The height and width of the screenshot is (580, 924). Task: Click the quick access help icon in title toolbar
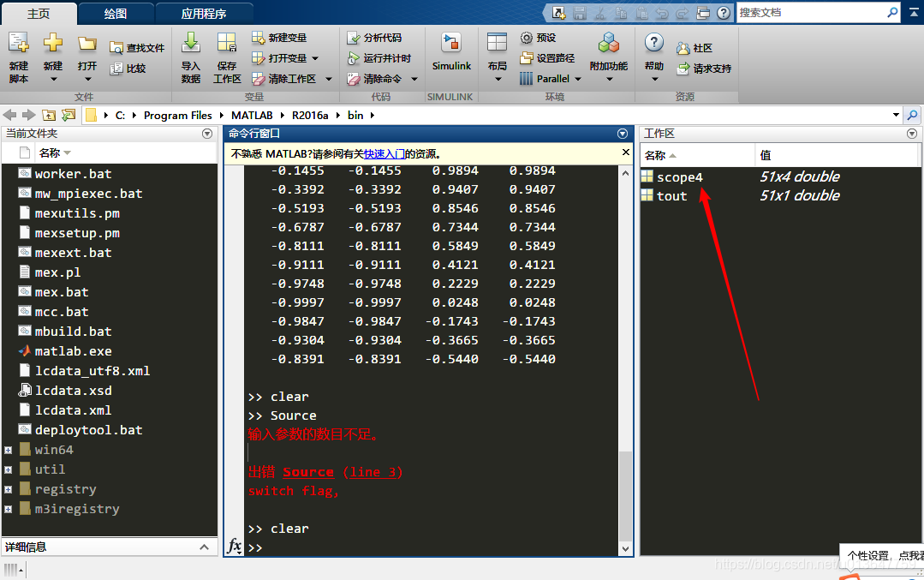point(724,13)
